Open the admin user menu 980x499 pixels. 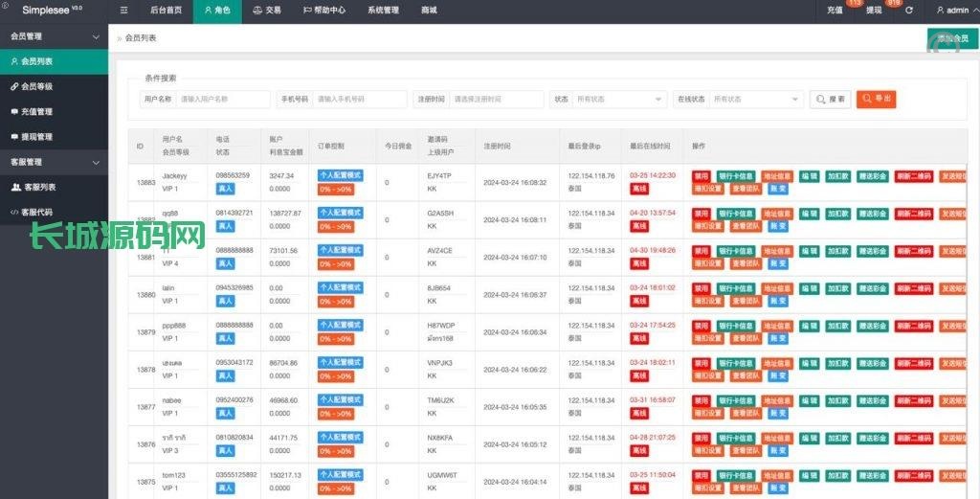(x=951, y=10)
